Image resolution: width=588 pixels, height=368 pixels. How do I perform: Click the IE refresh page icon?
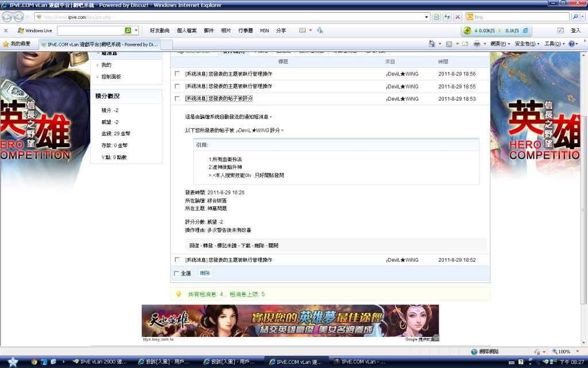click(447, 17)
